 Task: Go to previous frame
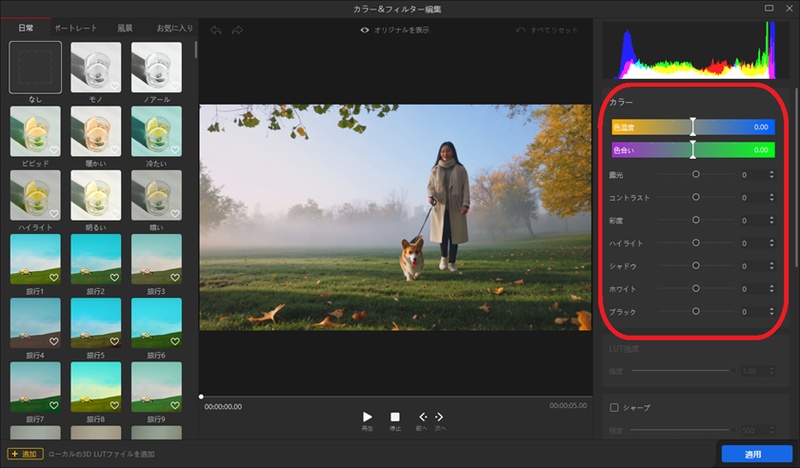422,417
